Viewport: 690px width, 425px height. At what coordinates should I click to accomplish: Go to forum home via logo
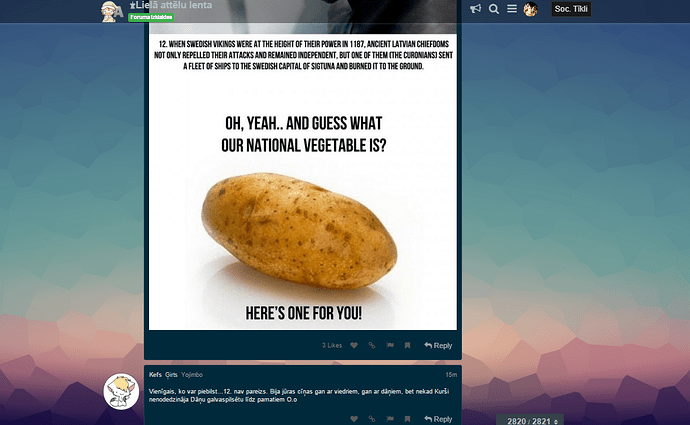(111, 11)
